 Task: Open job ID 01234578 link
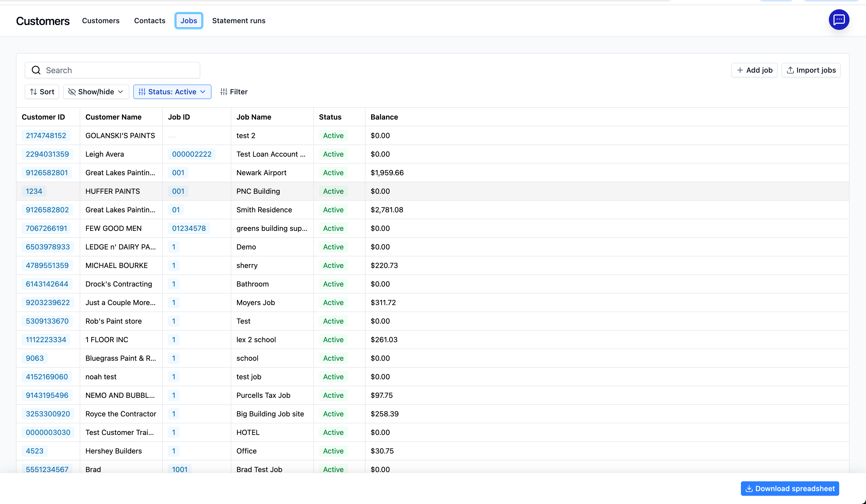tap(189, 228)
